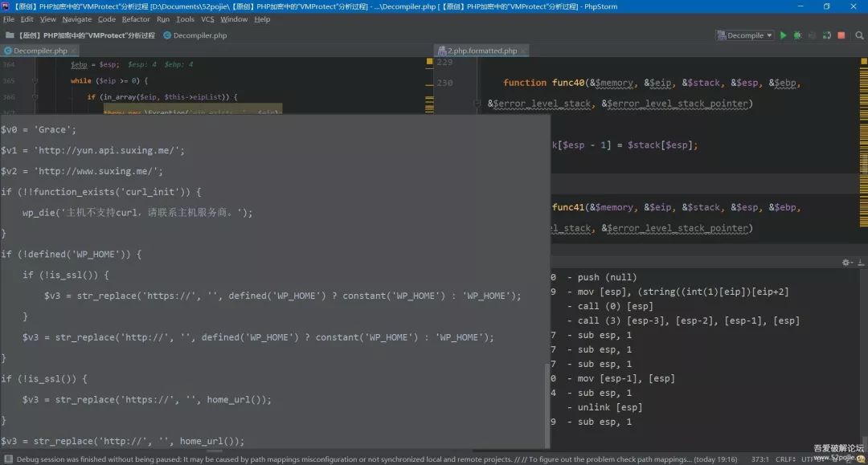Stop the process with the red square

[x=841, y=35]
